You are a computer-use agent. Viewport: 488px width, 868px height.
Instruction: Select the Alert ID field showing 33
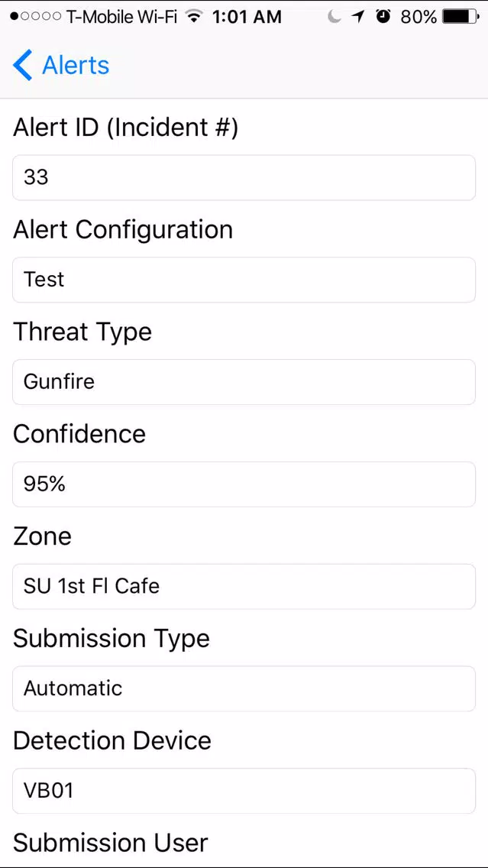coord(244,178)
